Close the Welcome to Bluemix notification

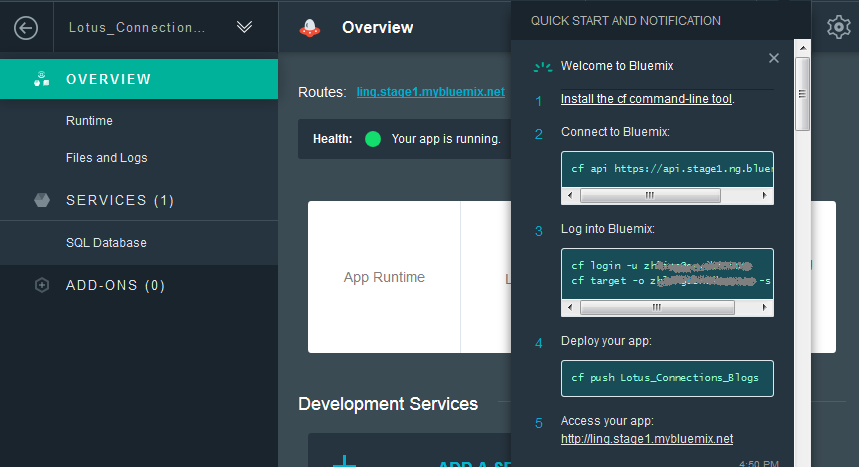click(x=774, y=58)
